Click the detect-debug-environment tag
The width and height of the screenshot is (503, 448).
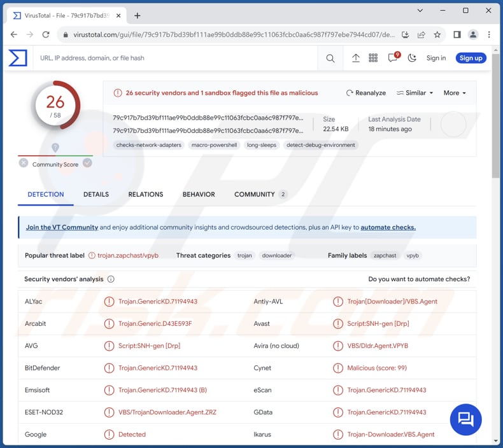pos(321,145)
